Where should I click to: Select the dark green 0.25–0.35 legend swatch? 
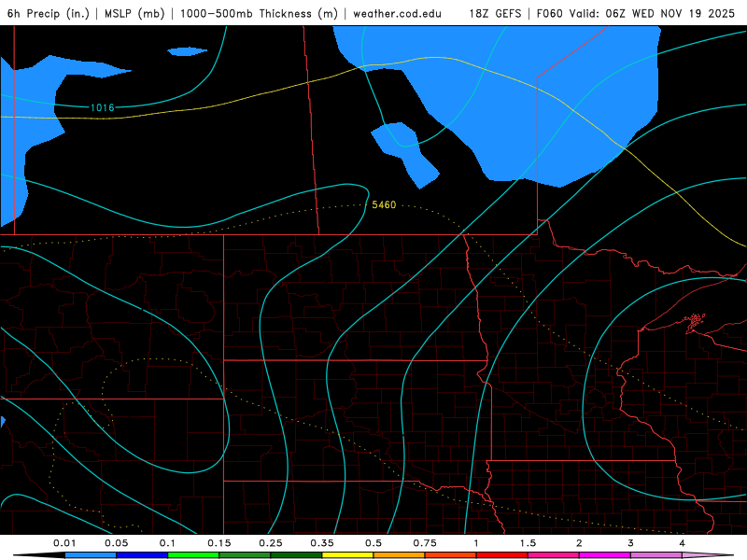coord(296,555)
